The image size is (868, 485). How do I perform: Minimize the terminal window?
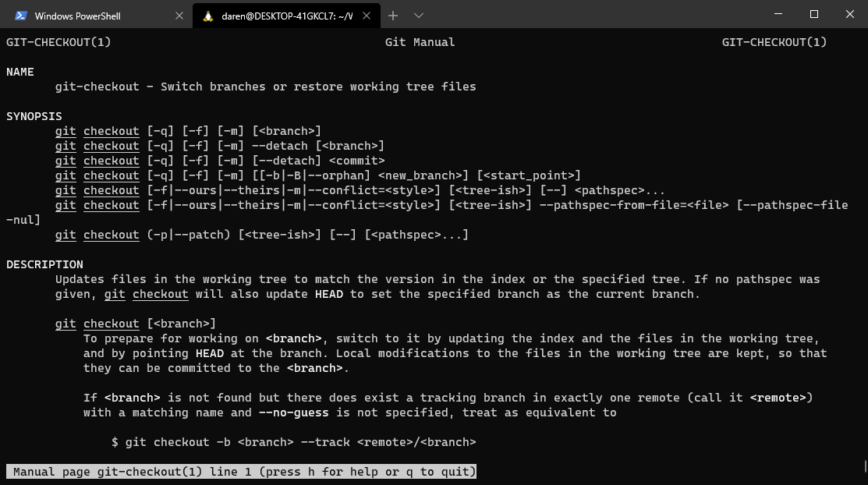click(x=778, y=14)
